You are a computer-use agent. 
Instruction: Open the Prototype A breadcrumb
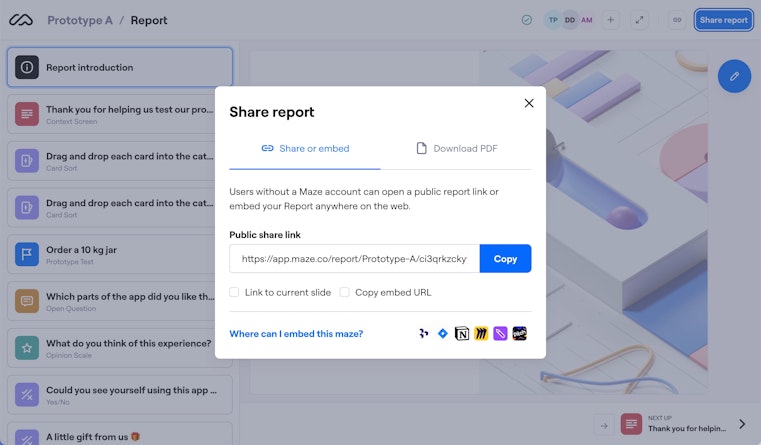click(80, 20)
